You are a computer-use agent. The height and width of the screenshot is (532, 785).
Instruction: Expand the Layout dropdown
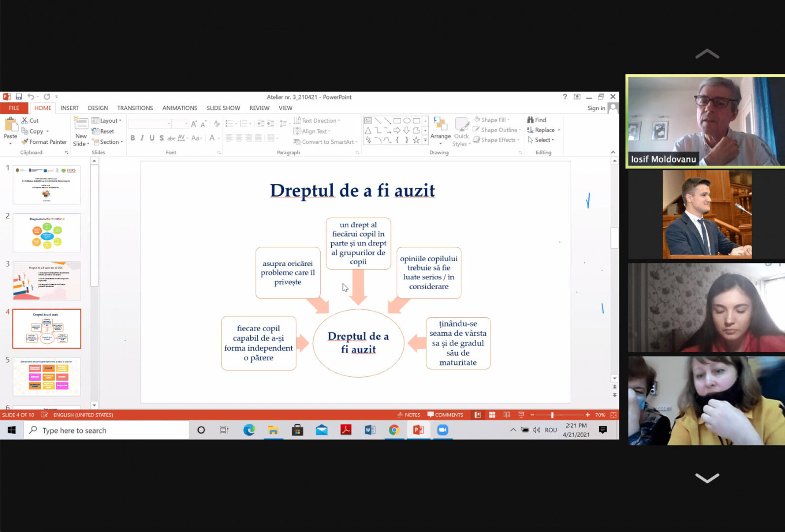[x=106, y=121]
